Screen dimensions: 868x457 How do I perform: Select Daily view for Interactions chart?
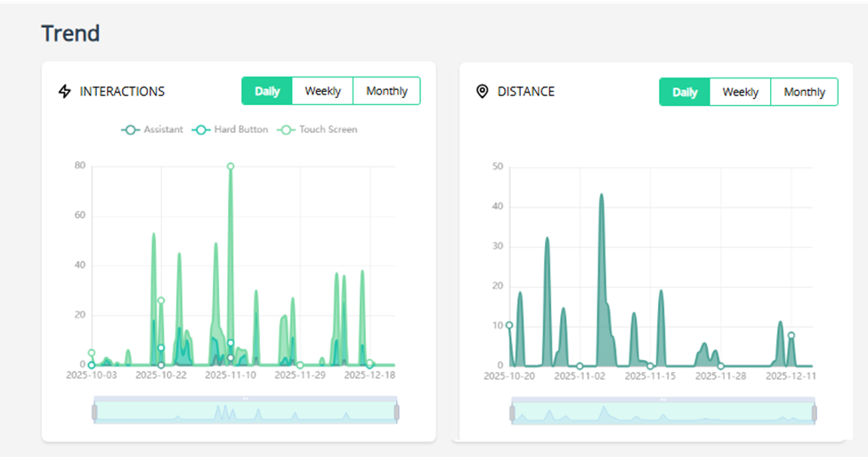(267, 91)
